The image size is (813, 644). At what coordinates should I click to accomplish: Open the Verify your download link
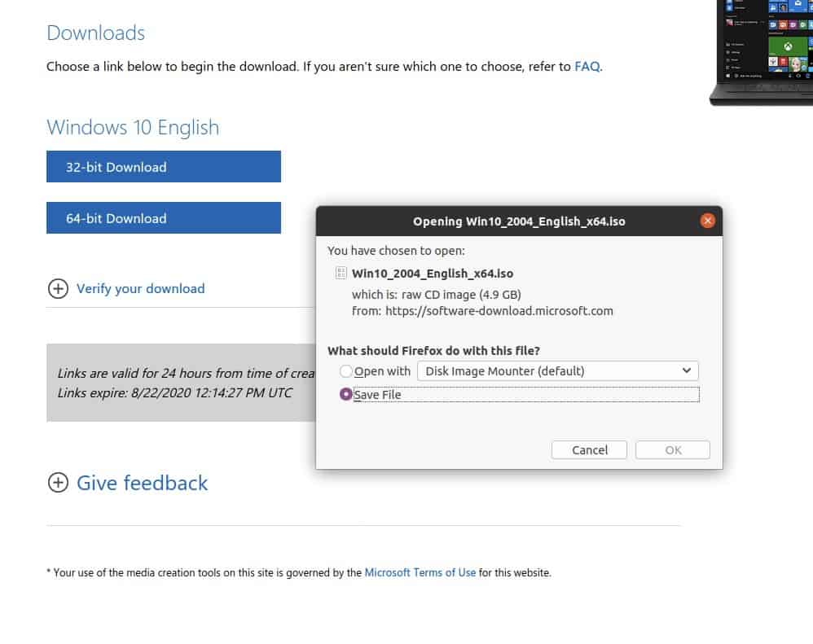pyautogui.click(x=140, y=288)
